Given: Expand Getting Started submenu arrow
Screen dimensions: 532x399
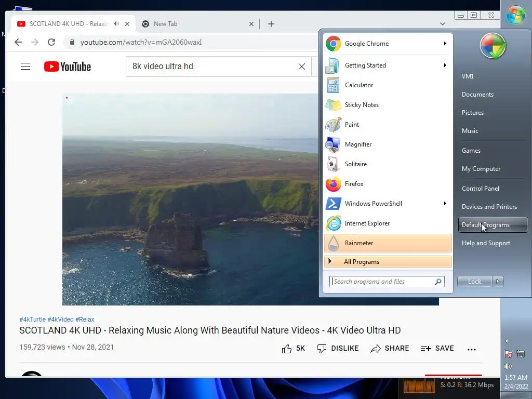Looking at the screenshot, I should [x=445, y=65].
